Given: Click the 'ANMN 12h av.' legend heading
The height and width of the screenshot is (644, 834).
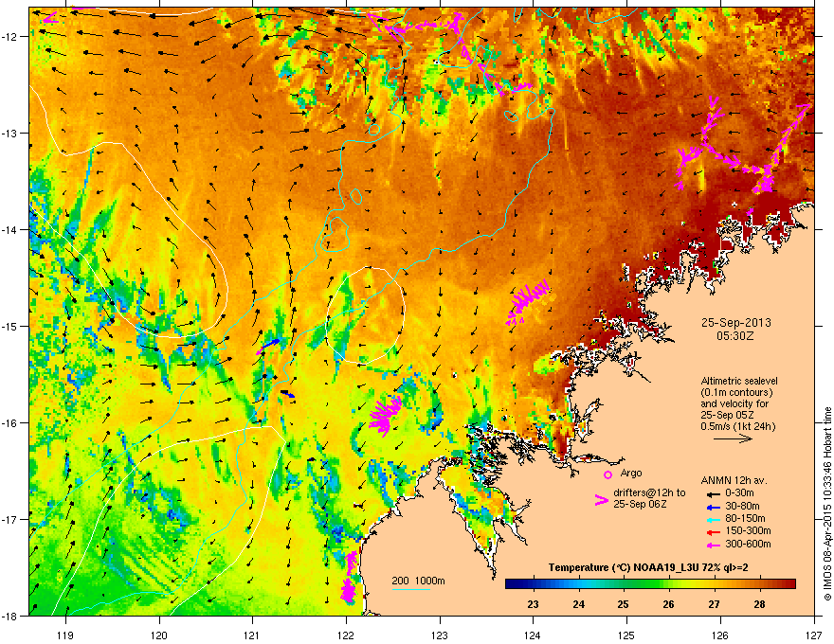Looking at the screenshot, I should click(734, 480).
